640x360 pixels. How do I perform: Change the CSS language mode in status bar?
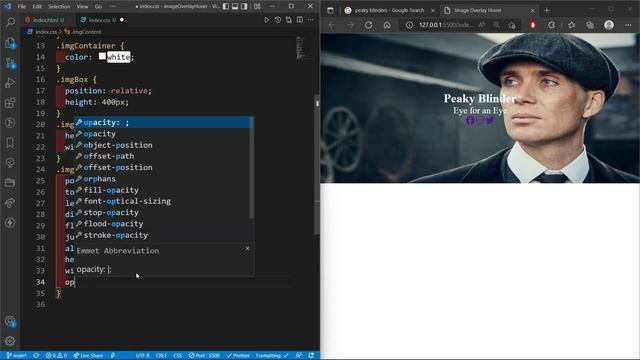click(178, 356)
